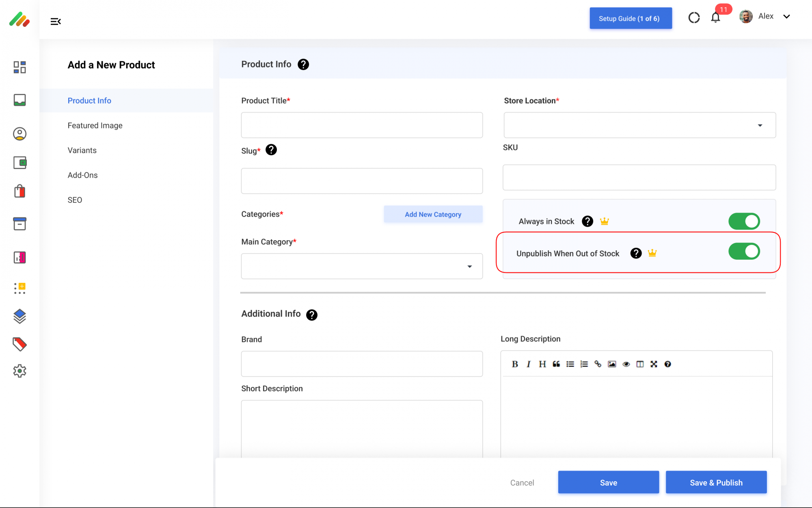The image size is (812, 508).
Task: Turn off Unpublish When Out of Stock
Action: (744, 252)
